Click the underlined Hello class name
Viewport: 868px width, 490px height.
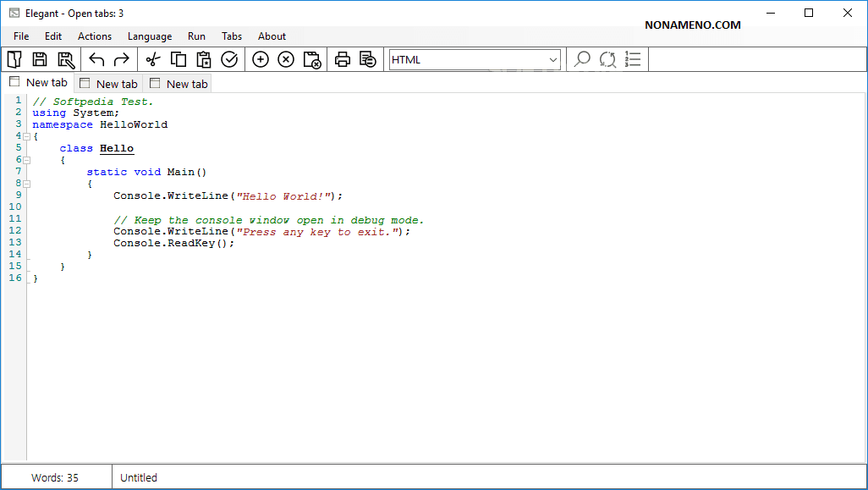point(117,148)
